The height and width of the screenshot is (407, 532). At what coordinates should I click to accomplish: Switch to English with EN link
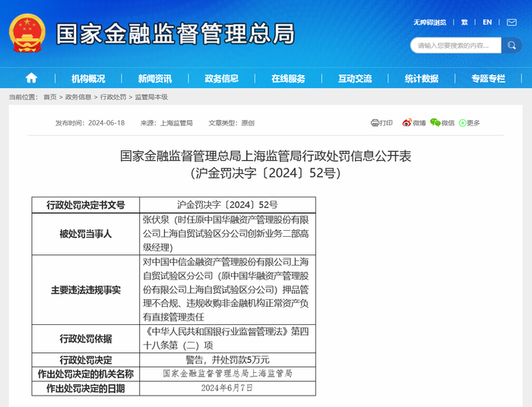[x=487, y=22]
